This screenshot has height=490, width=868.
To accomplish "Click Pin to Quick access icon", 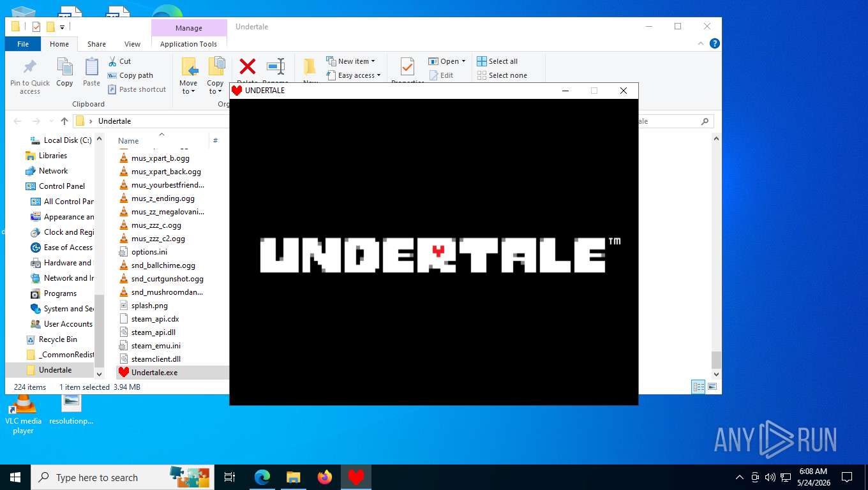I will [30, 67].
